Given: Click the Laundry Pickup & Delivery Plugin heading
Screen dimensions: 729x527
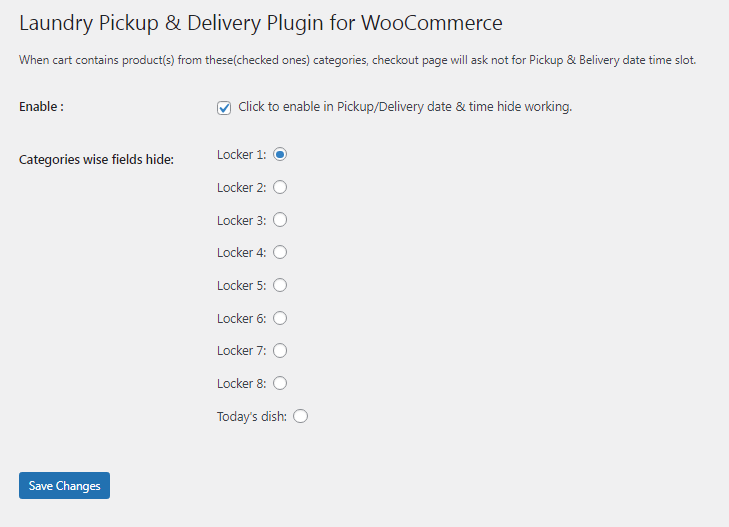Looking at the screenshot, I should [x=261, y=23].
